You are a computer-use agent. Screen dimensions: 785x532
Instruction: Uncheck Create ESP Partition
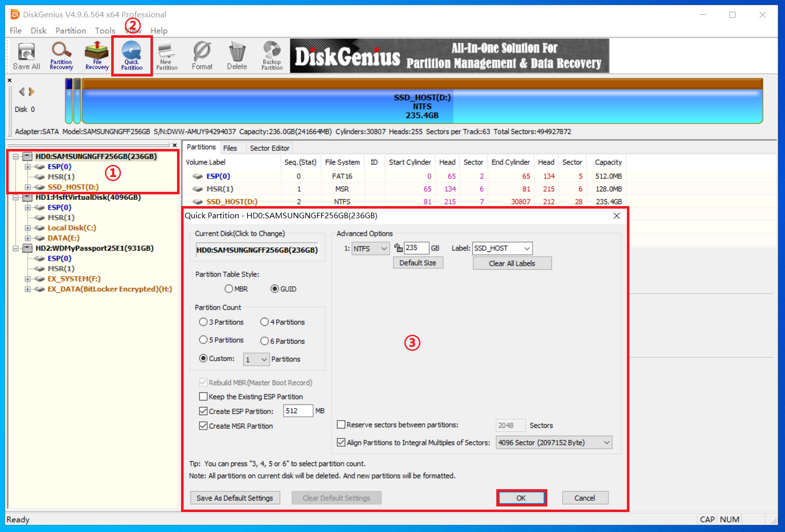click(x=203, y=411)
